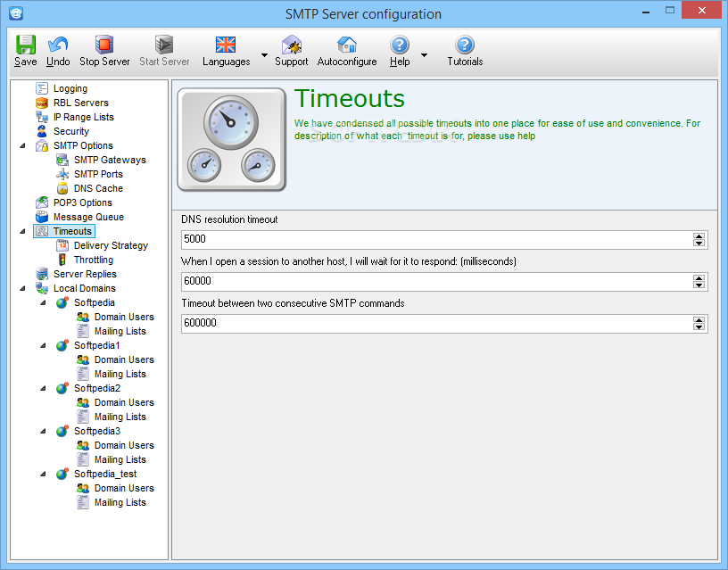Click the Message Queue icon
728x570 pixels.
coord(42,218)
